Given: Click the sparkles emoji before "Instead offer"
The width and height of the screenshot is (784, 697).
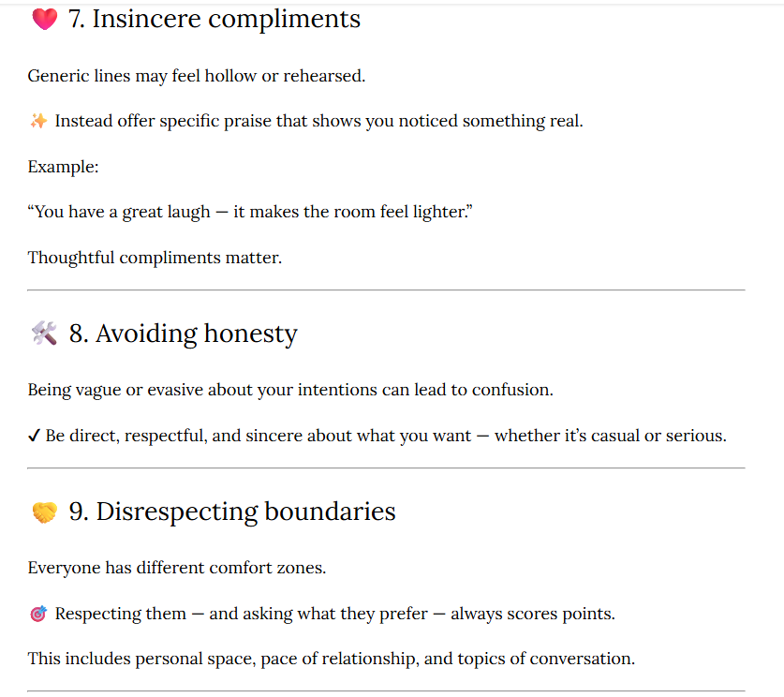Looking at the screenshot, I should click(x=38, y=121).
